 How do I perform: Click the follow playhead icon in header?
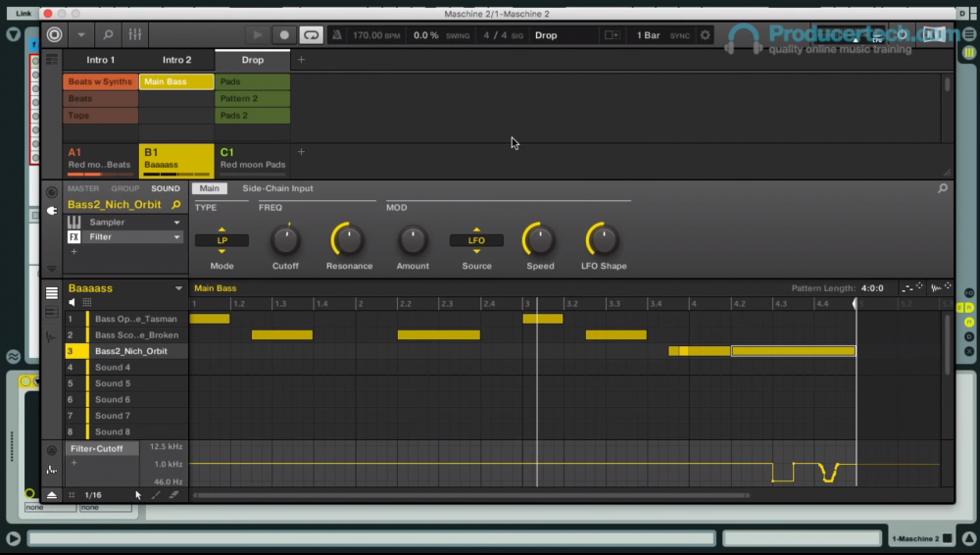pos(612,35)
